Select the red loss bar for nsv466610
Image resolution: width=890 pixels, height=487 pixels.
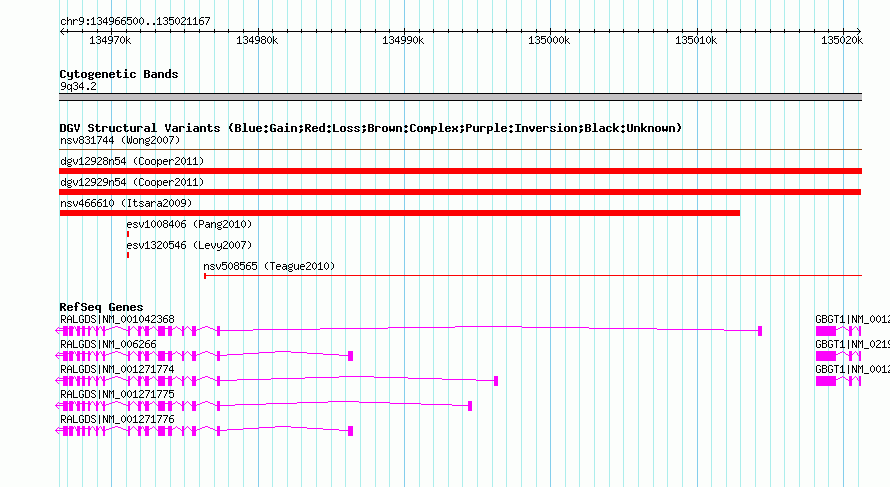pyautogui.click(x=400, y=213)
